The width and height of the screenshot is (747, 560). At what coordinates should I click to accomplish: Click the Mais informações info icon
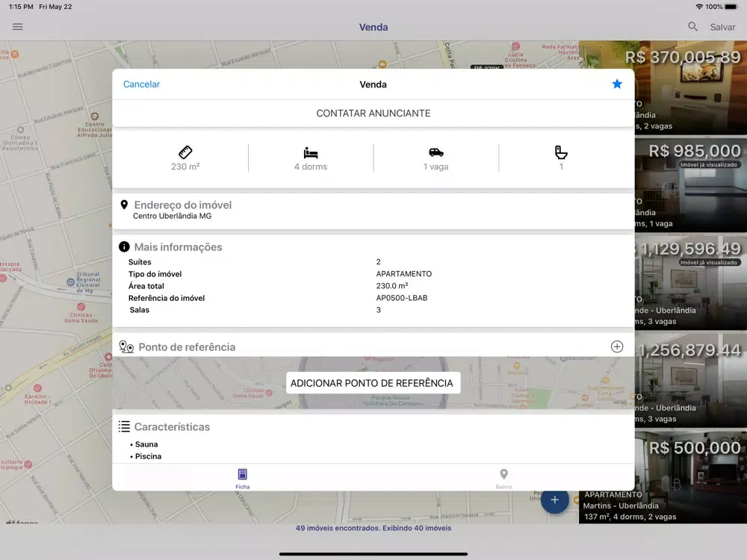coord(124,246)
